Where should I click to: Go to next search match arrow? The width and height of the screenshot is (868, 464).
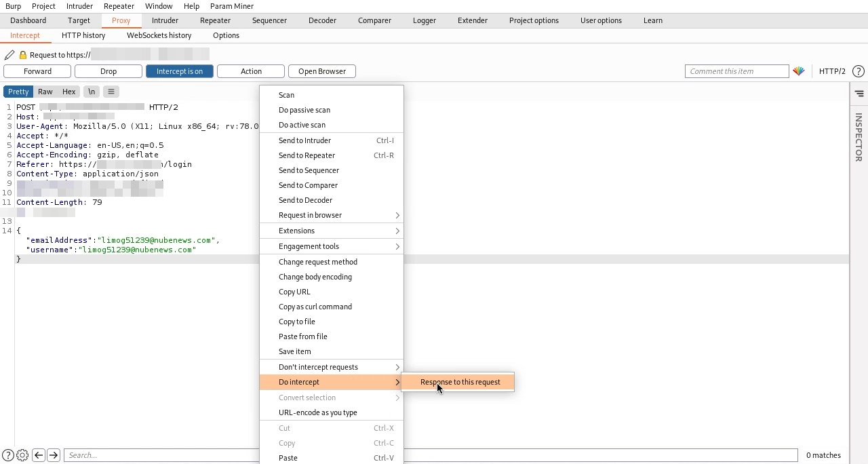tap(54, 455)
